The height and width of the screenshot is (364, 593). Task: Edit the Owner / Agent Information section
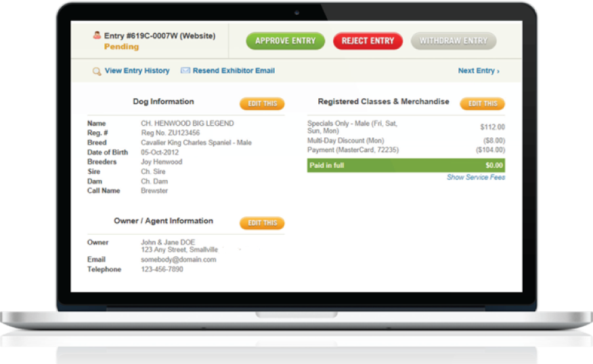click(262, 223)
